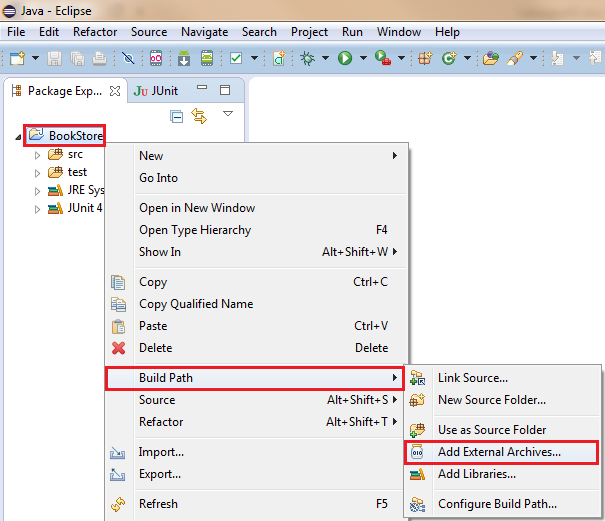Screen dimensions: 605x521
Task: Open the Project menu
Action: click(x=309, y=32)
